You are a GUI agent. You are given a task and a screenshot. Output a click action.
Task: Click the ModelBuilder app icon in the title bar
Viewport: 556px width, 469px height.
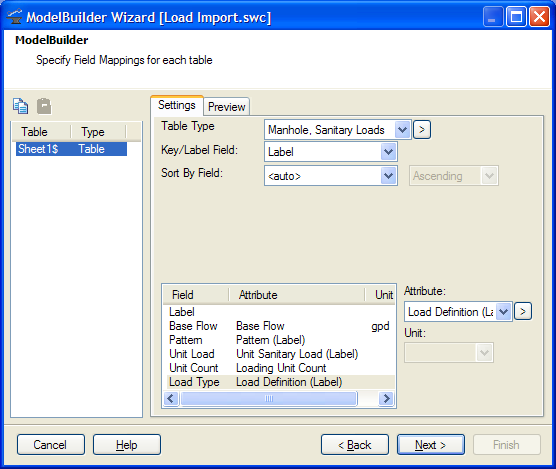click(14, 17)
